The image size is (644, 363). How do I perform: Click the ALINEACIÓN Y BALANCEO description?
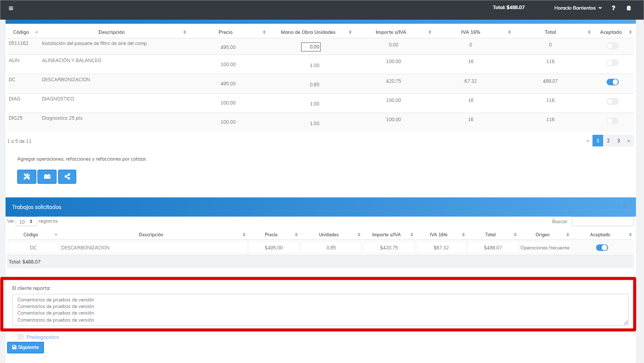tap(71, 61)
